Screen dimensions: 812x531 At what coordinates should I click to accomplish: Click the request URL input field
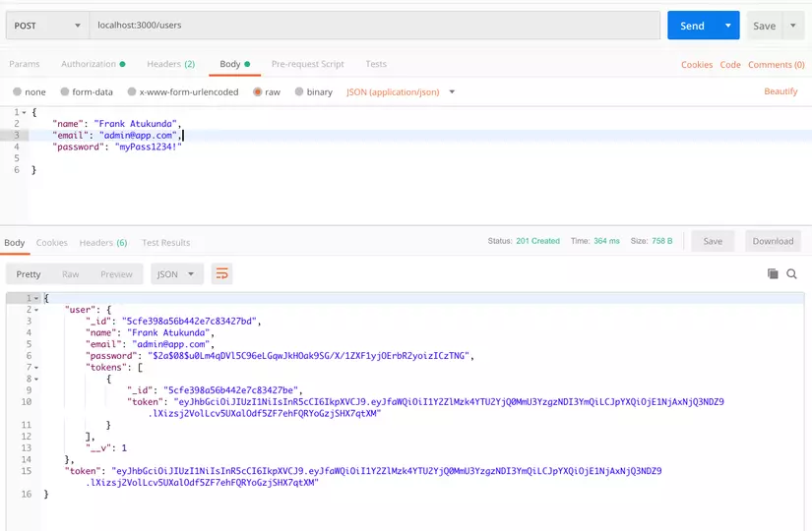(x=374, y=26)
